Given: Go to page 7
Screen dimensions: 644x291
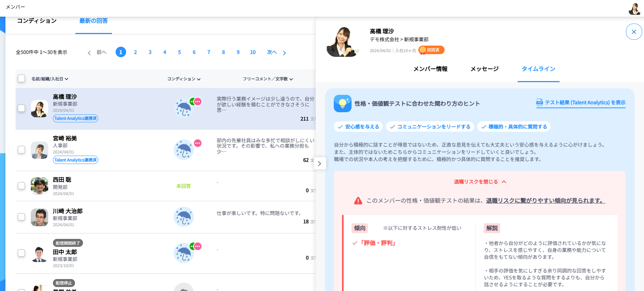Looking at the screenshot, I should (x=209, y=52).
